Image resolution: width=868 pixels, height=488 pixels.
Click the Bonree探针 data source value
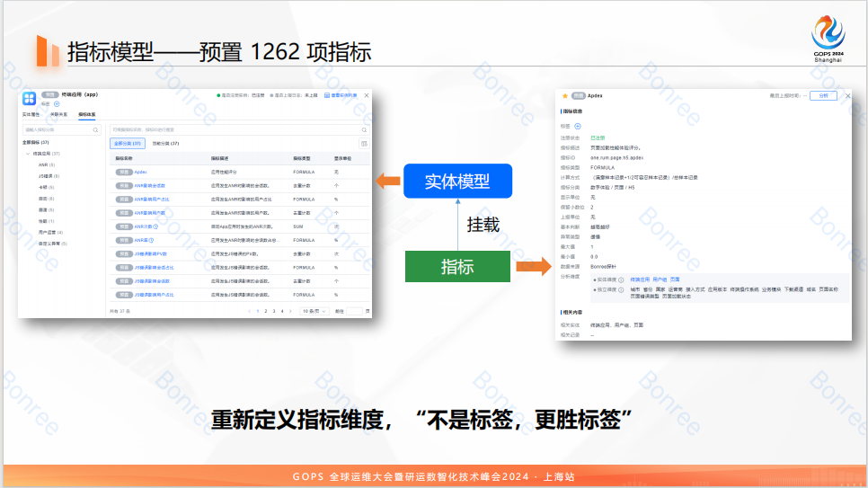coord(603,266)
